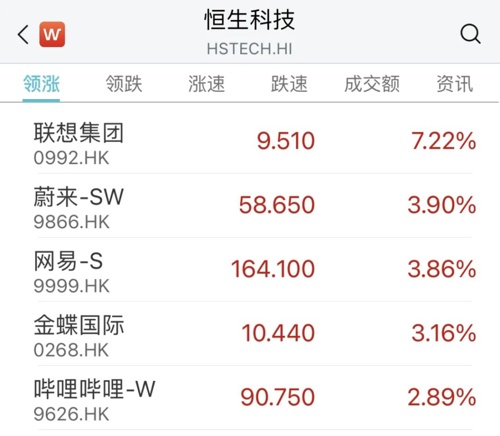The image size is (500, 436).
Task: Open the 成交额 tab
Action: (372, 84)
